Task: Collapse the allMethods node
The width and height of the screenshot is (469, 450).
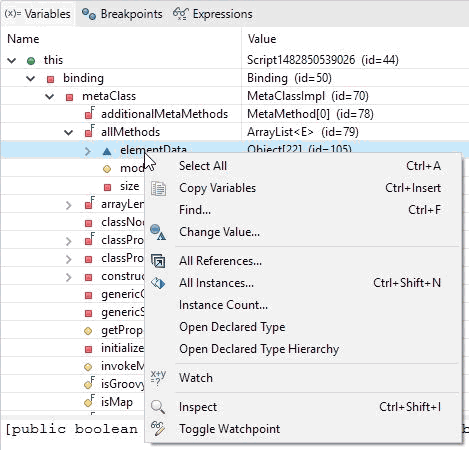Action: [x=69, y=133]
